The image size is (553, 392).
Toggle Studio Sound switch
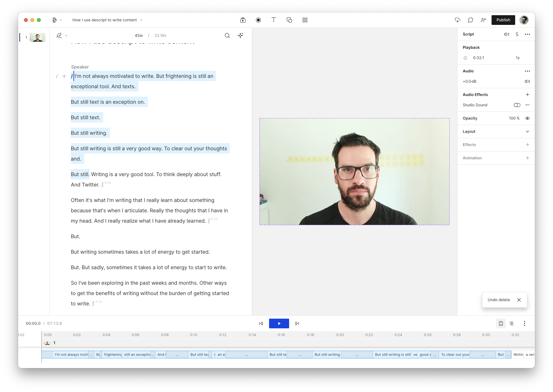(517, 105)
